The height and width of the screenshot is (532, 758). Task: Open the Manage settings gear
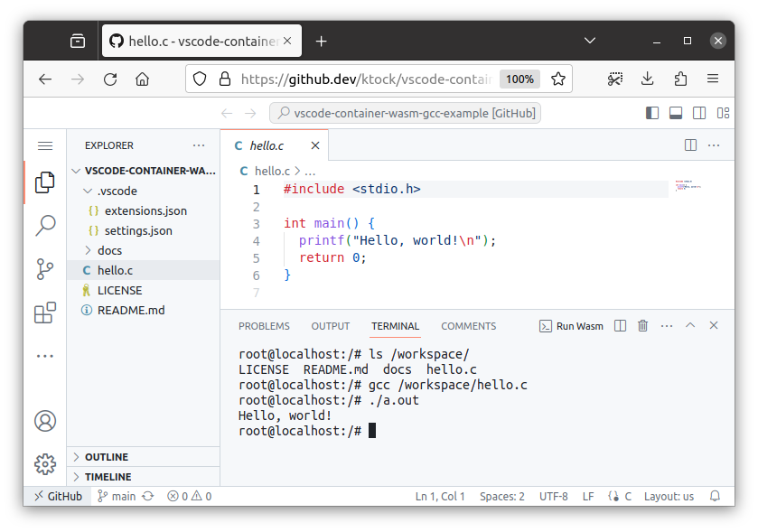coord(45,463)
